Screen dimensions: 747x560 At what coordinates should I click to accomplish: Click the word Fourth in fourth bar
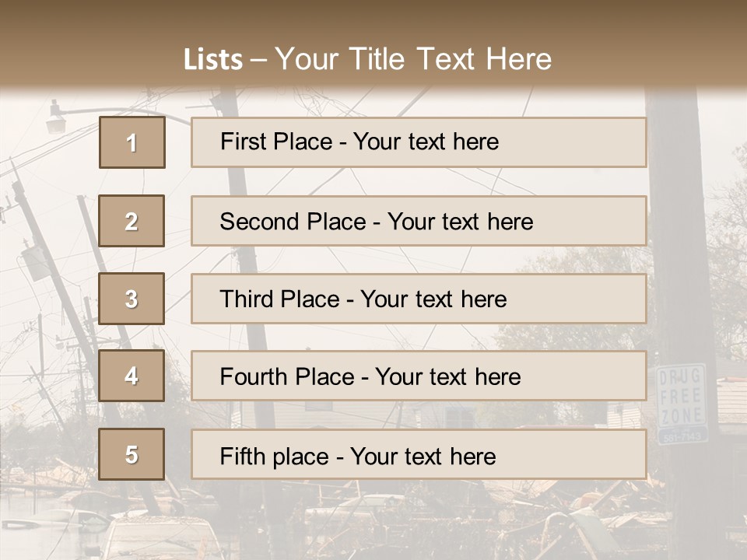[x=254, y=377]
